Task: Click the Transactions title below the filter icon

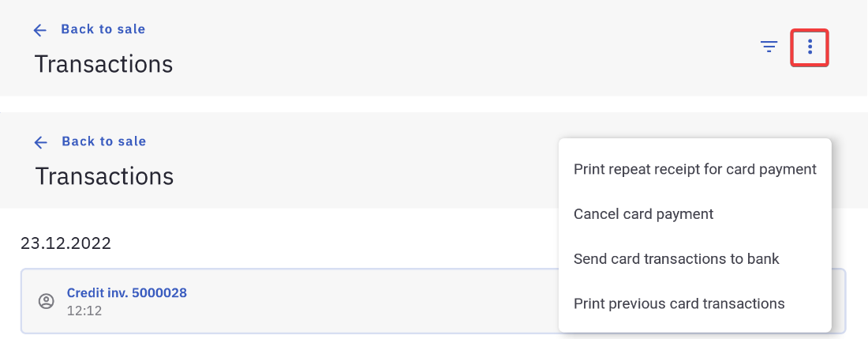Action: tap(103, 63)
